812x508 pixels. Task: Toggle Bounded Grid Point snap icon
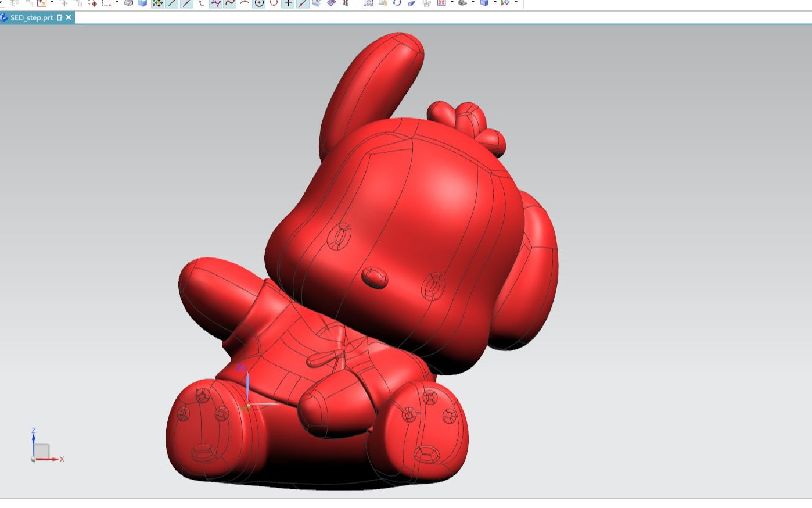click(x=346, y=3)
